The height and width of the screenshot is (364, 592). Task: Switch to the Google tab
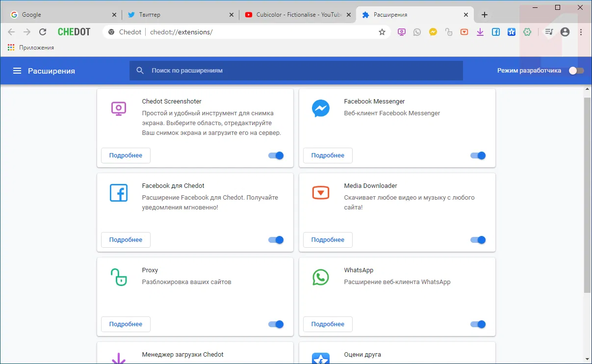[x=62, y=15]
